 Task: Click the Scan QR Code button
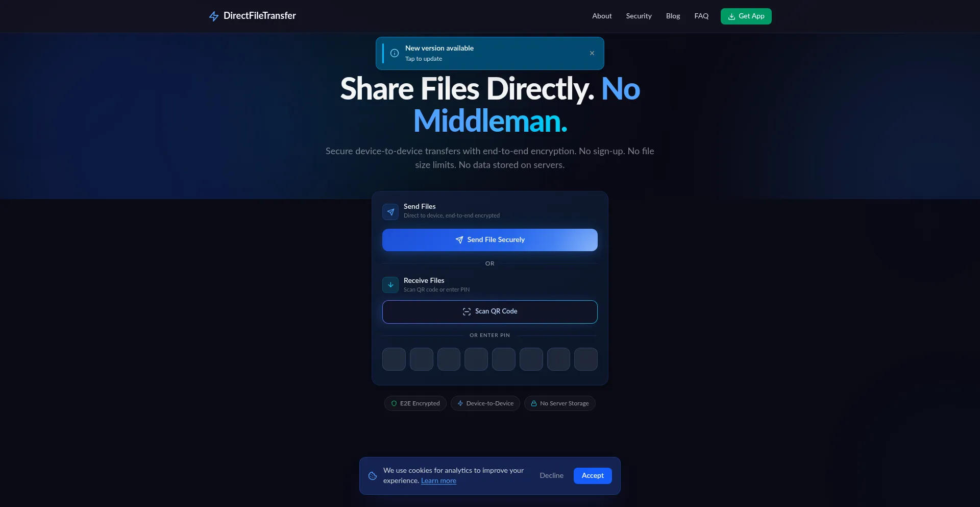(489, 312)
